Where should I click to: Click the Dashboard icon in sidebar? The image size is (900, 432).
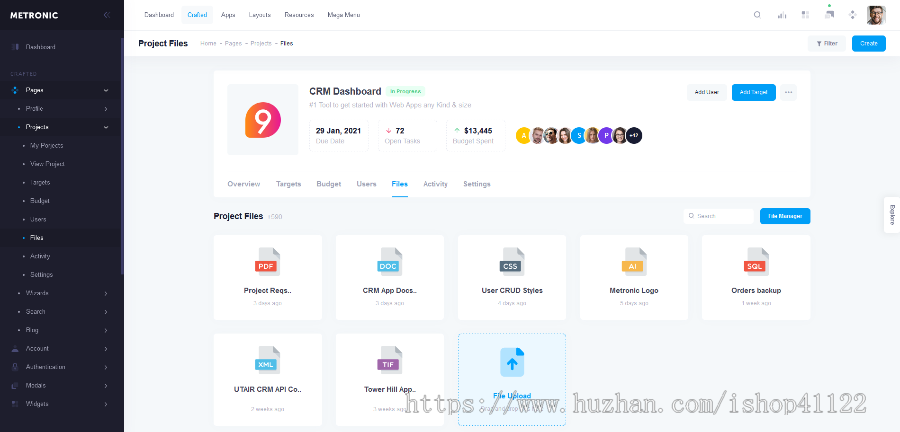coord(15,47)
